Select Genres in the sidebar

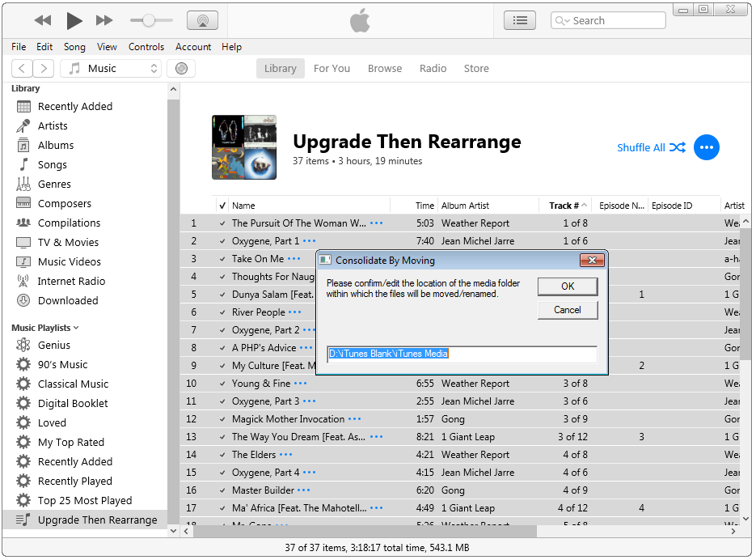click(x=54, y=184)
